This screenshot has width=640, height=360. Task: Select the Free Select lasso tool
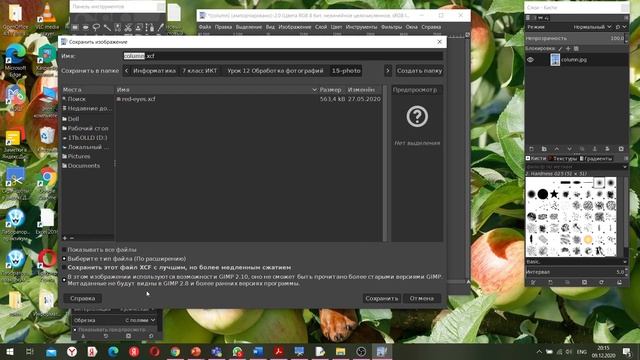(x=96, y=27)
